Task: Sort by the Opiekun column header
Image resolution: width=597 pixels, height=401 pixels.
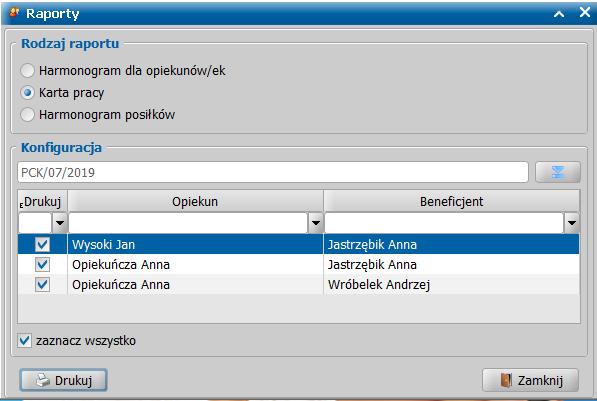Action: pos(195,201)
